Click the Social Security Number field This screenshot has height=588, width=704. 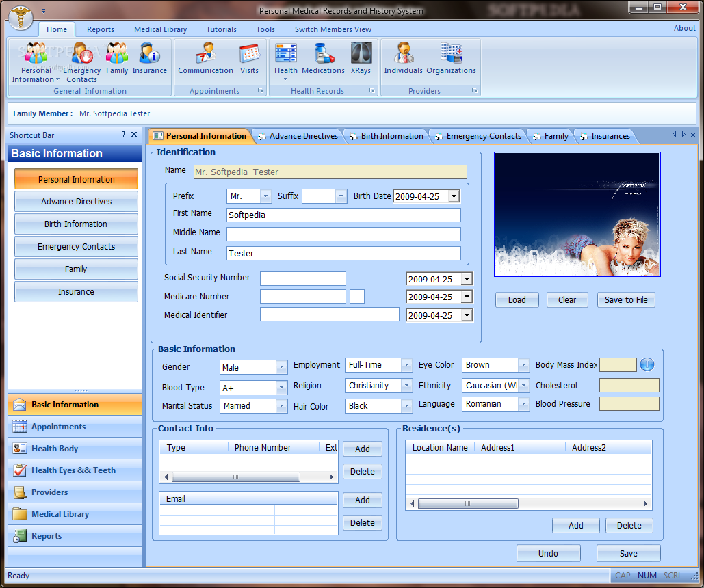[303, 278]
